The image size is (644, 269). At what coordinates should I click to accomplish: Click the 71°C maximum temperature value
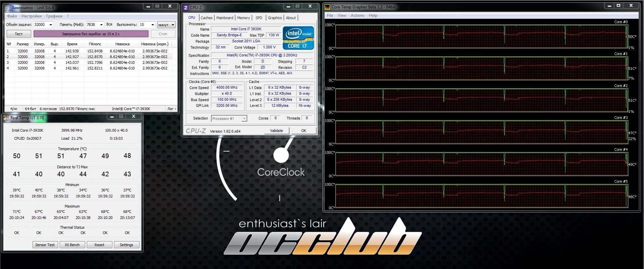16,212
